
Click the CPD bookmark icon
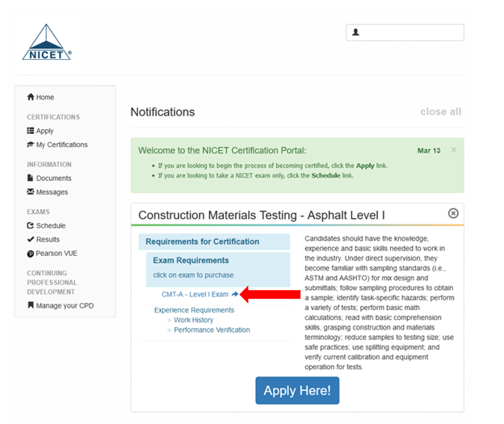pyautogui.click(x=31, y=304)
